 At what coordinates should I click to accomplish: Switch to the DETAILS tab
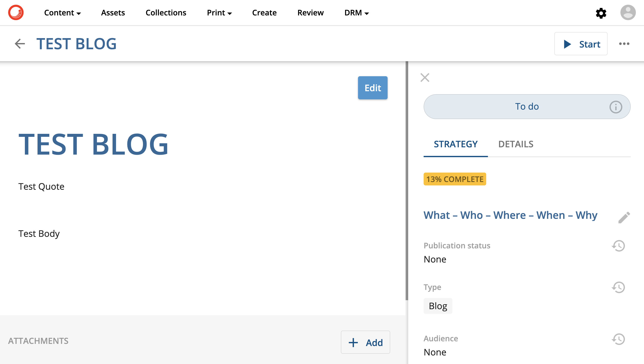[x=516, y=144]
